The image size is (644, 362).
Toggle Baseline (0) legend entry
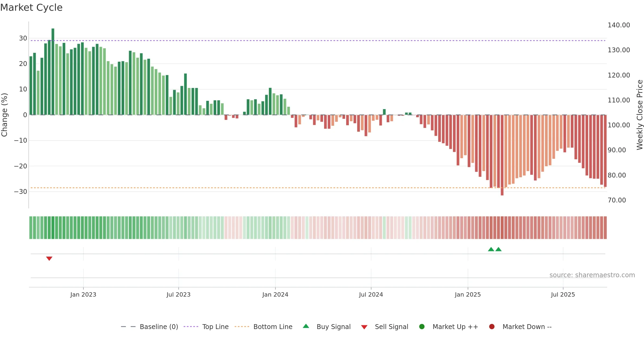(x=149, y=327)
